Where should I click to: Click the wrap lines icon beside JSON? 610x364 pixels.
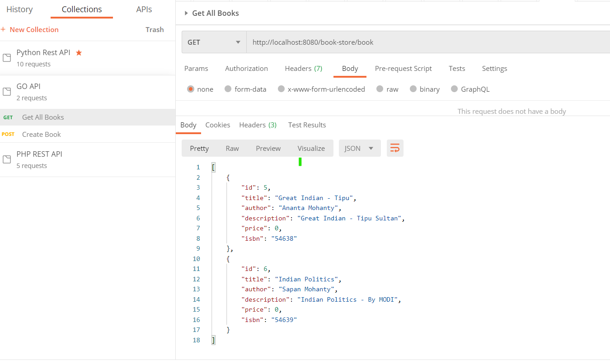tap(395, 148)
